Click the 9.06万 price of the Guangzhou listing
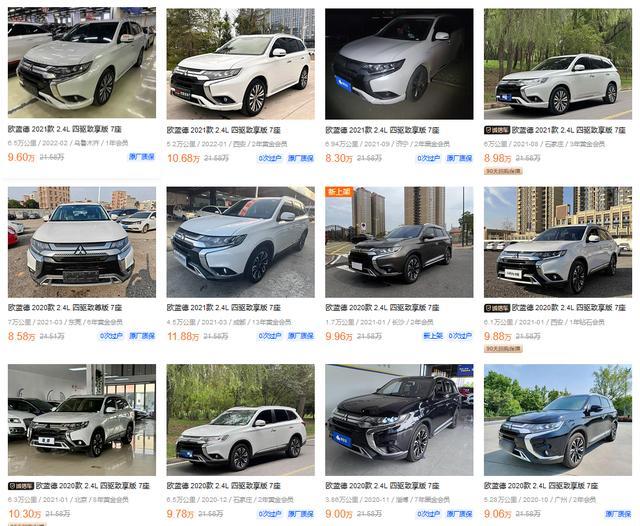This screenshot has height=526, width=640. point(498,514)
